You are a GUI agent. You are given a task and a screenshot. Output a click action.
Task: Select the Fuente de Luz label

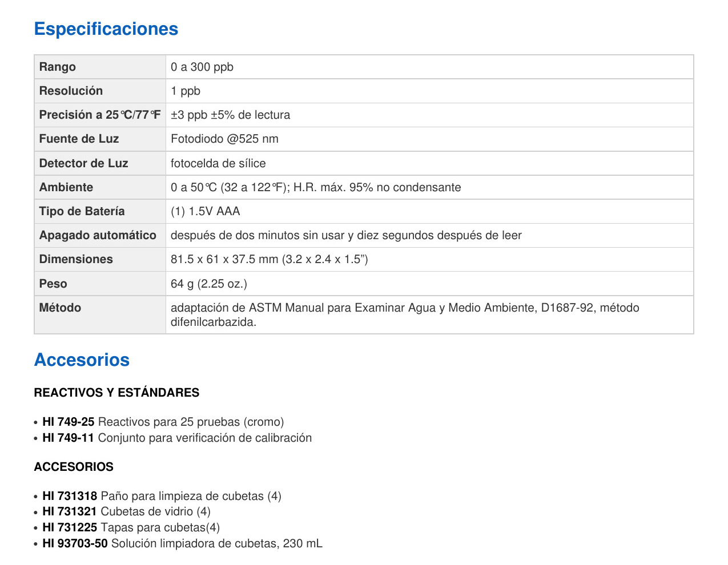(79, 139)
